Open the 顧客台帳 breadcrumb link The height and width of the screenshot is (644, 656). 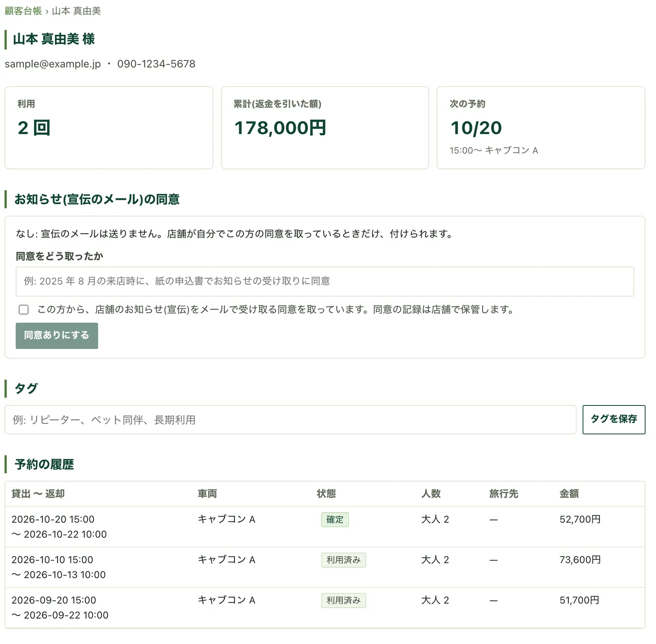(x=23, y=11)
